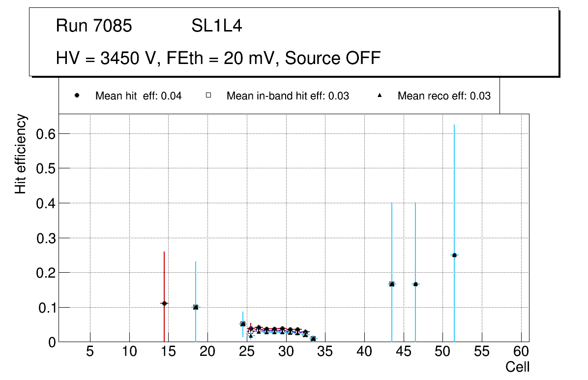Click the 'Run 7085' title text
This screenshot has height=380, width=588.
coord(94,26)
